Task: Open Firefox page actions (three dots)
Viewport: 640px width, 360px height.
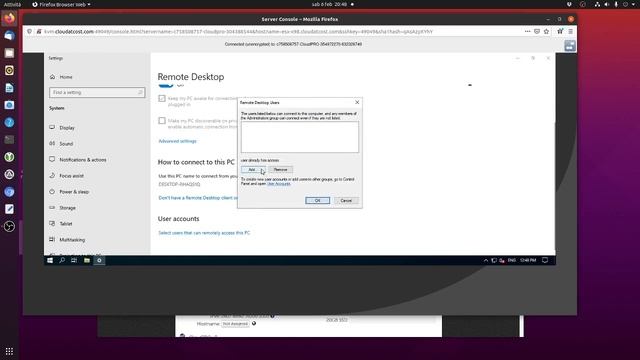Action: pos(527,31)
